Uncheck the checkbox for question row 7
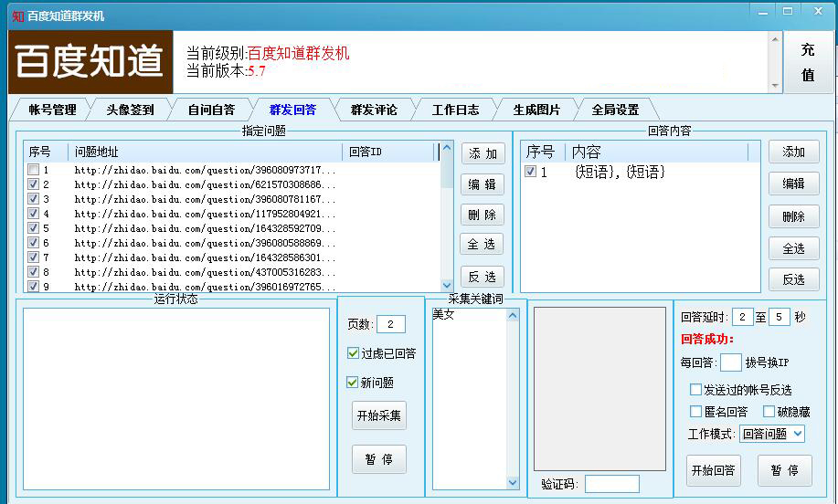 (33, 257)
